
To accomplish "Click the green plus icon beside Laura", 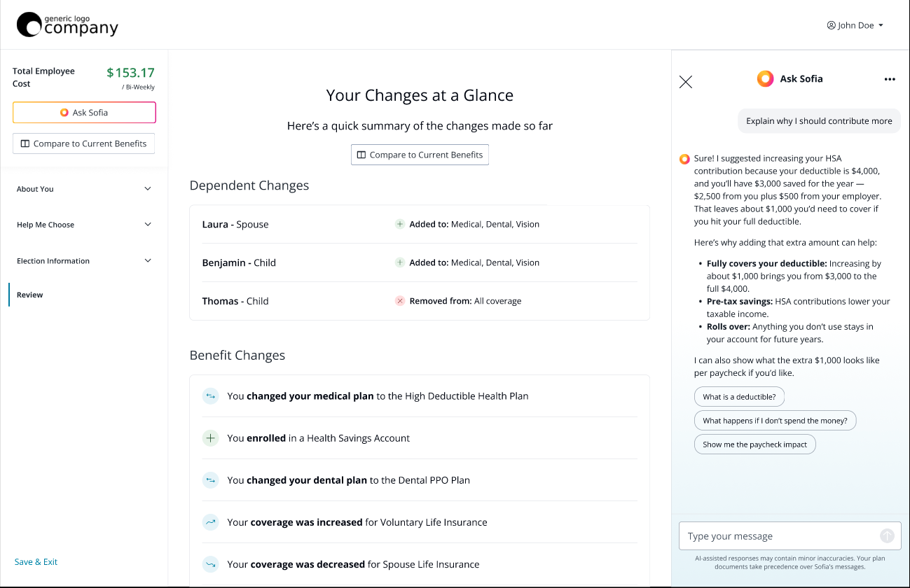I will [x=399, y=223].
